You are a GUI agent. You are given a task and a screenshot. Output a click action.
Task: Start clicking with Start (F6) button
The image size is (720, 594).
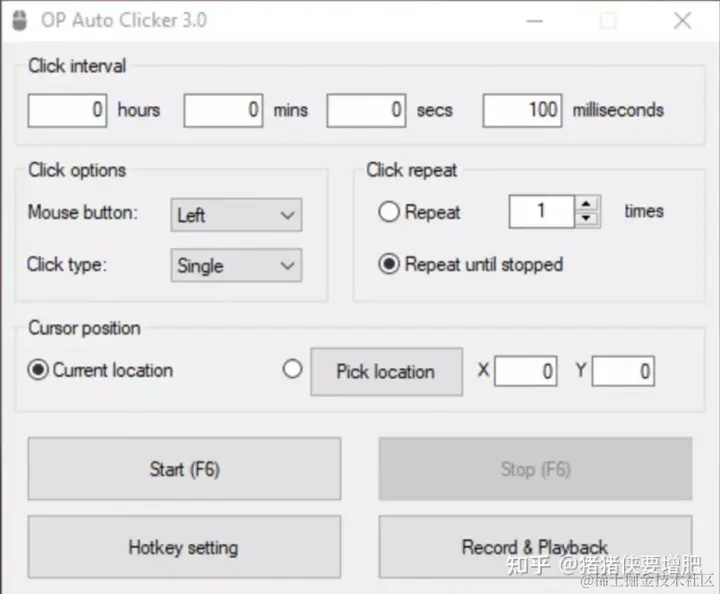pyautogui.click(x=184, y=469)
